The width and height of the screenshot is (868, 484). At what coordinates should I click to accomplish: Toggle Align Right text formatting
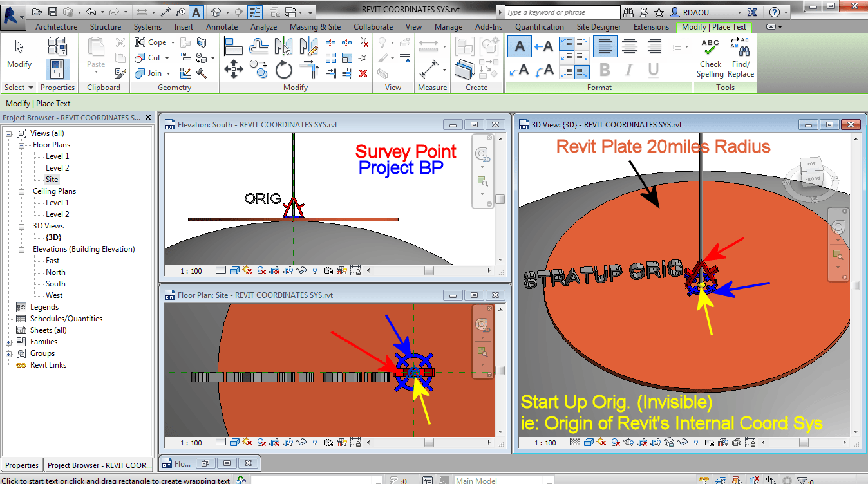coord(654,46)
